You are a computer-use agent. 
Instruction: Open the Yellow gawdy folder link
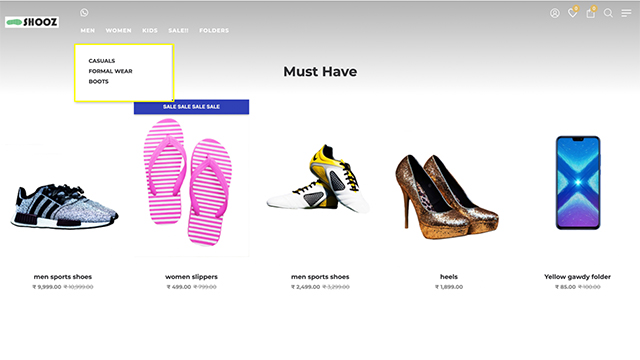577,277
